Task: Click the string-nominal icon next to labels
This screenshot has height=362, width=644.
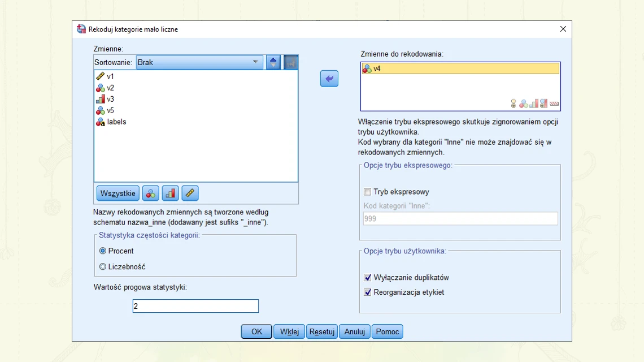Action: point(100,122)
